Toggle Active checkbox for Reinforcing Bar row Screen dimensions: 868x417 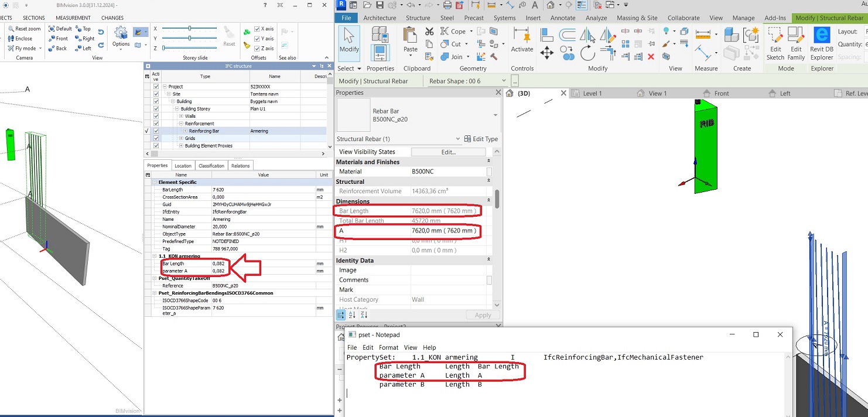click(x=156, y=131)
